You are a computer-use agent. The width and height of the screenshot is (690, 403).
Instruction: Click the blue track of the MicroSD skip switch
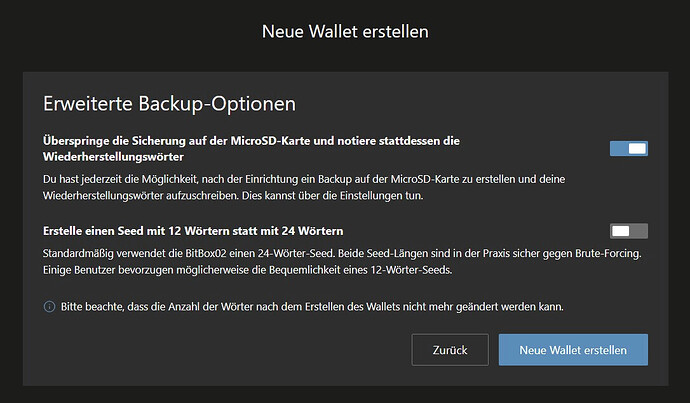(x=618, y=149)
